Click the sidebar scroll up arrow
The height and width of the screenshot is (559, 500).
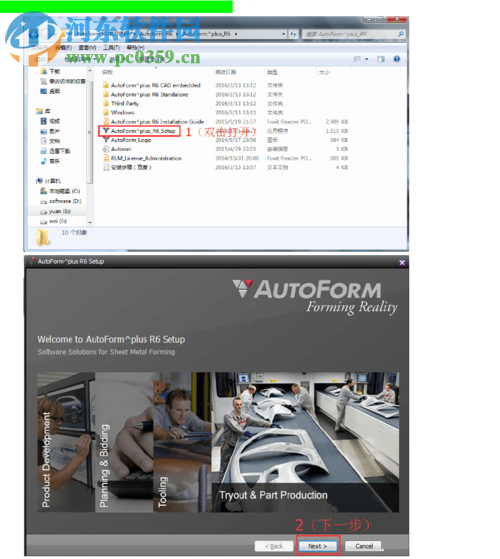(x=90, y=71)
